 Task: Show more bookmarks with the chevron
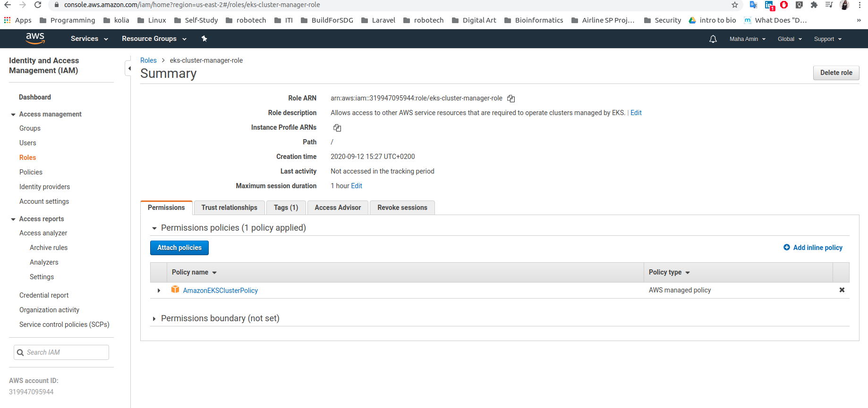[859, 20]
